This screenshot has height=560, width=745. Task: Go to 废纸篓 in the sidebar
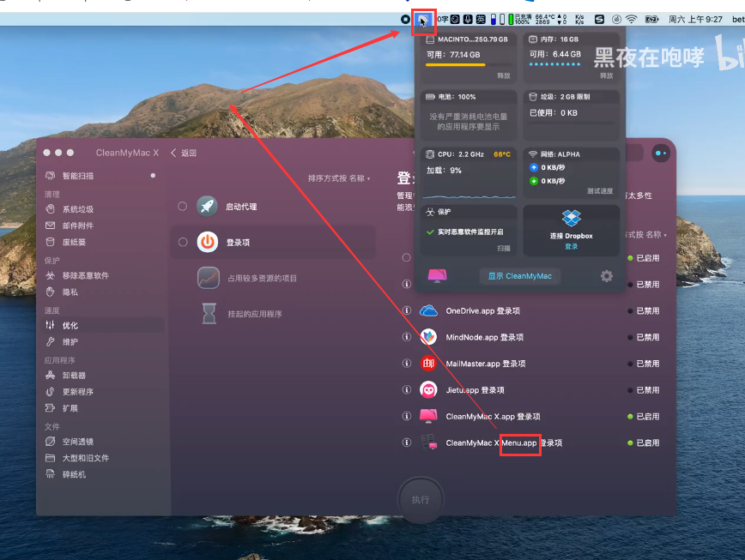(x=74, y=242)
